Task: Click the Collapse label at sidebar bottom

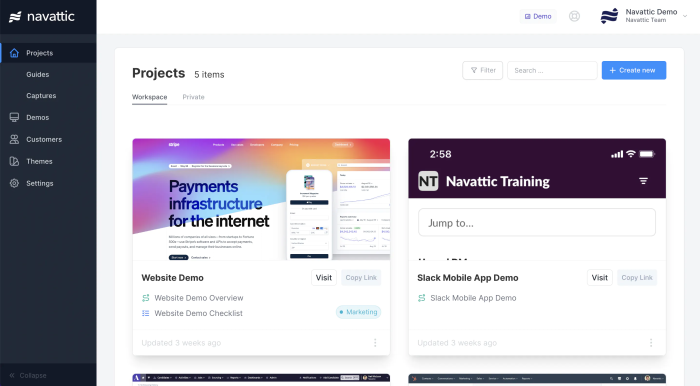Action: tap(33, 375)
